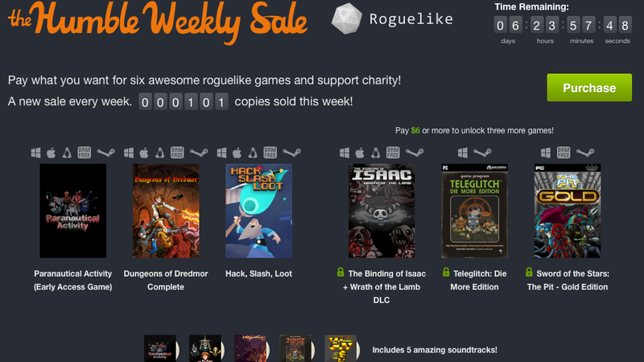Open The Binding of Isaac cover image

(382, 211)
